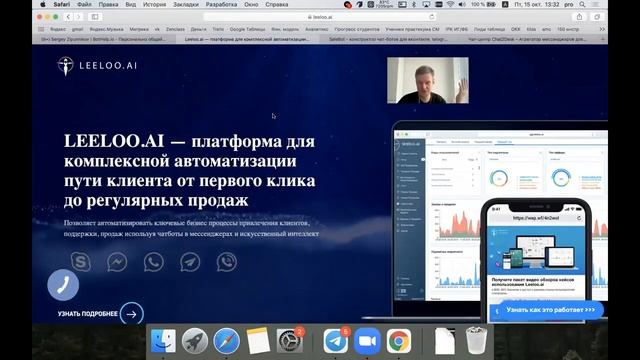Open Finder from the Dock
The image size is (640, 360).
(163, 341)
